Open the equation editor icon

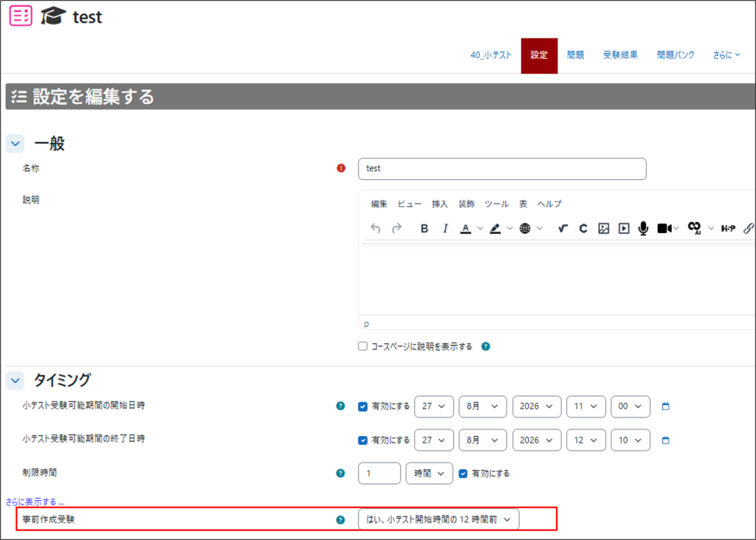(x=563, y=229)
